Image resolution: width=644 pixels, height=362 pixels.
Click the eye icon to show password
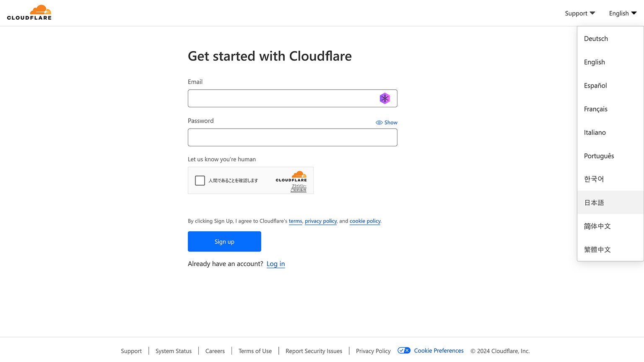(x=379, y=123)
